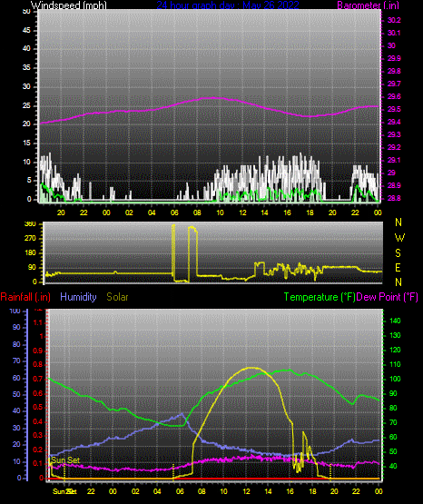Viewport: 423px width, 504px height.
Task: Click the temperature scale value "130"
Action: (395, 335)
